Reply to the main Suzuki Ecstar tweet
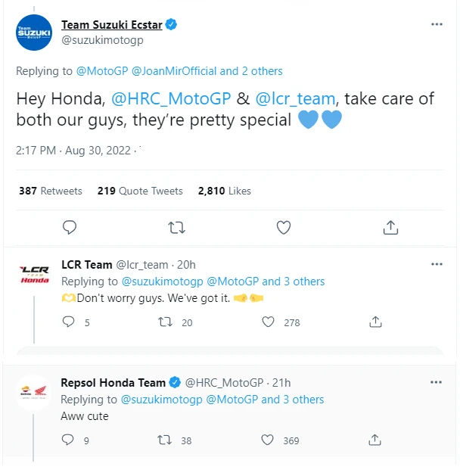Viewport: 460px width, 476px height. 70,227
